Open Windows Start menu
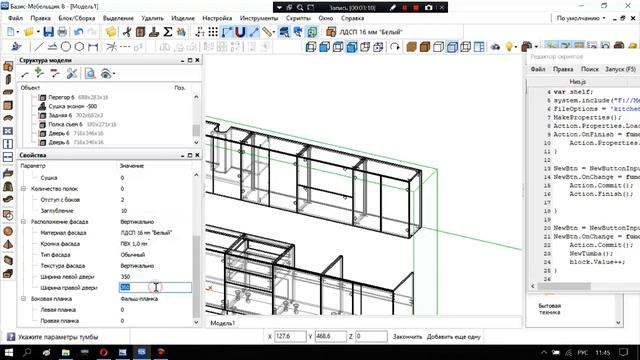The width and height of the screenshot is (640, 360). (x=9, y=352)
